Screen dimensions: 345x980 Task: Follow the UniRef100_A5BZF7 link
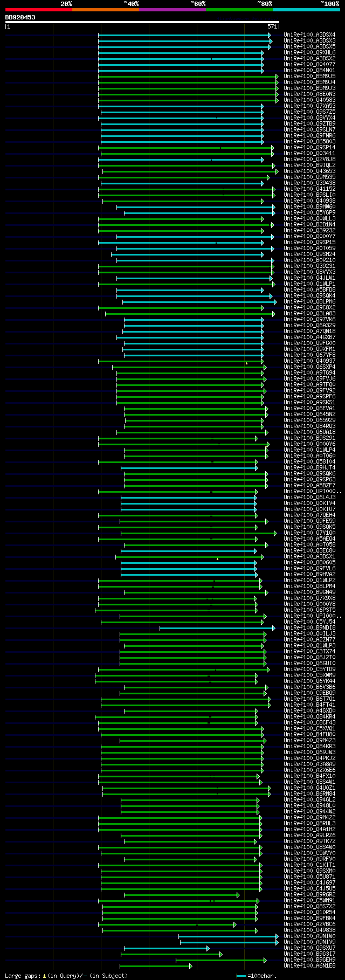coord(309,486)
